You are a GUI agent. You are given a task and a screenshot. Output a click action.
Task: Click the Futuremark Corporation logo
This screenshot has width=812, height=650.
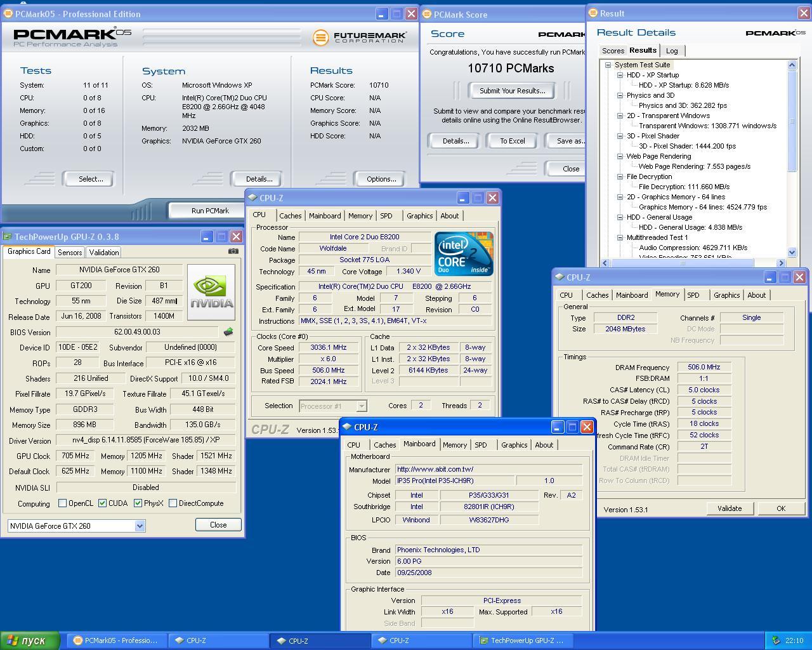pos(359,37)
